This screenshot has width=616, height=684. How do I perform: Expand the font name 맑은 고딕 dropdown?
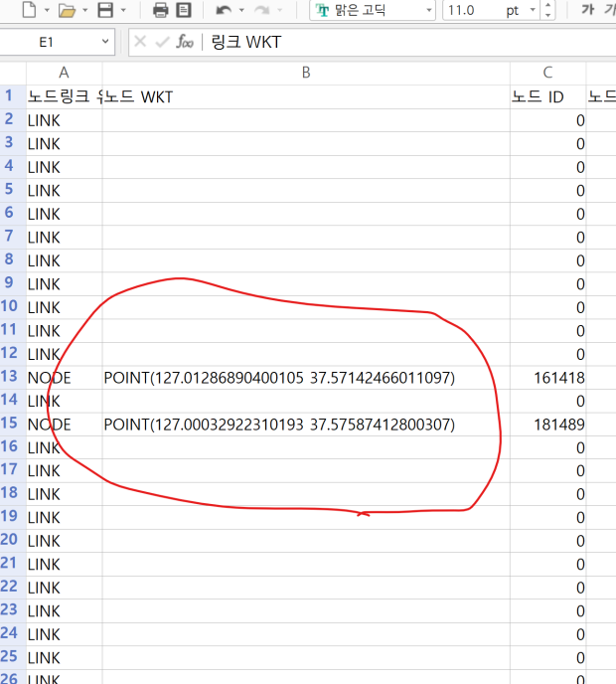(x=428, y=11)
